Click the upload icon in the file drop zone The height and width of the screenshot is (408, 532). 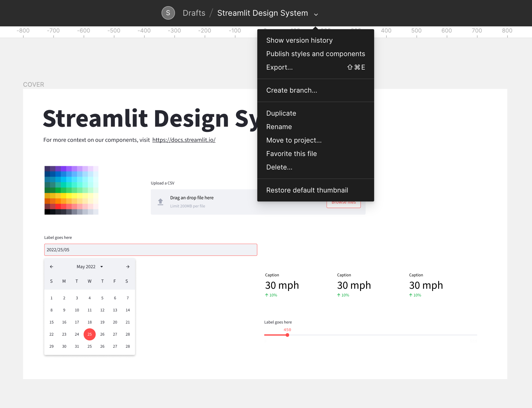point(160,201)
